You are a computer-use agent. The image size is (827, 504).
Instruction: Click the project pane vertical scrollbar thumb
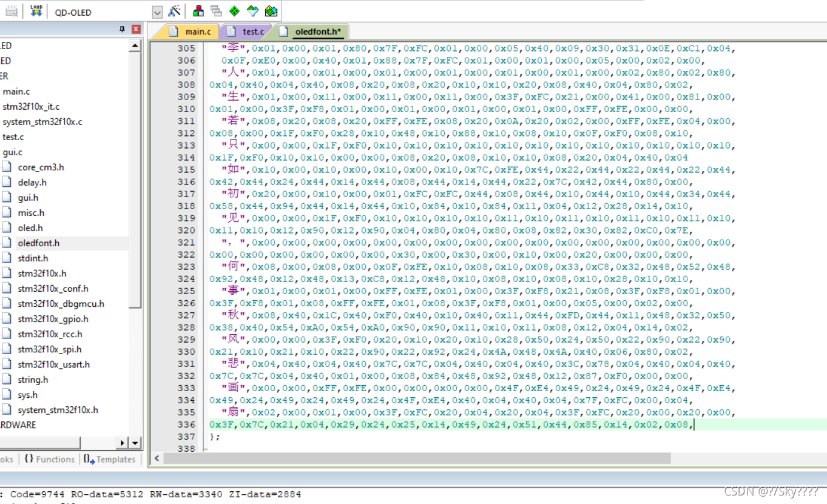[135, 179]
